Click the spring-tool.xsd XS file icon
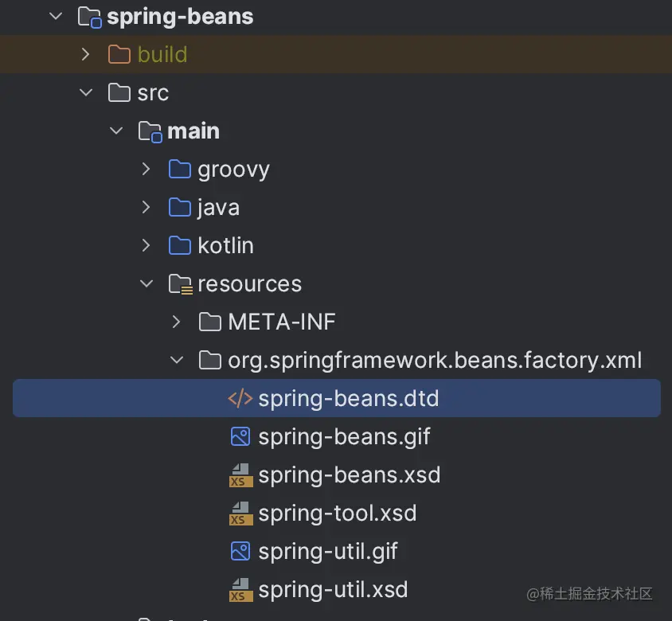Screen dimensions: 672x621 coord(240,513)
